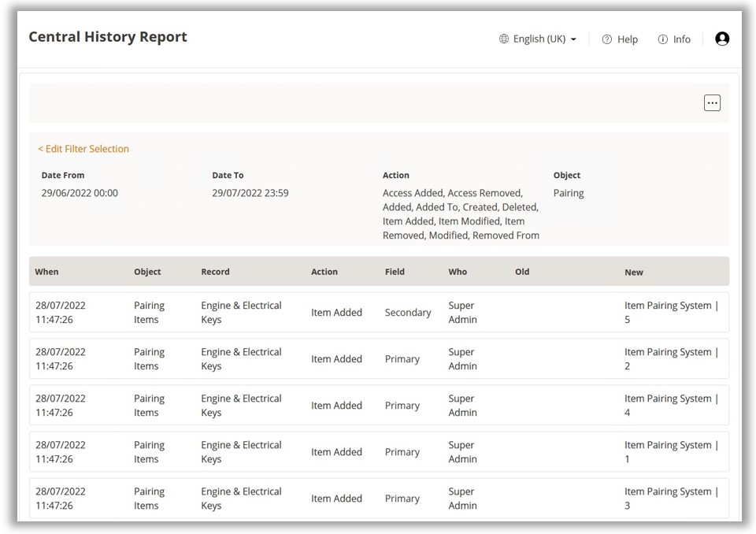756x534 pixels.
Task: Open row with Item Pairing System | 2
Action: (379, 358)
